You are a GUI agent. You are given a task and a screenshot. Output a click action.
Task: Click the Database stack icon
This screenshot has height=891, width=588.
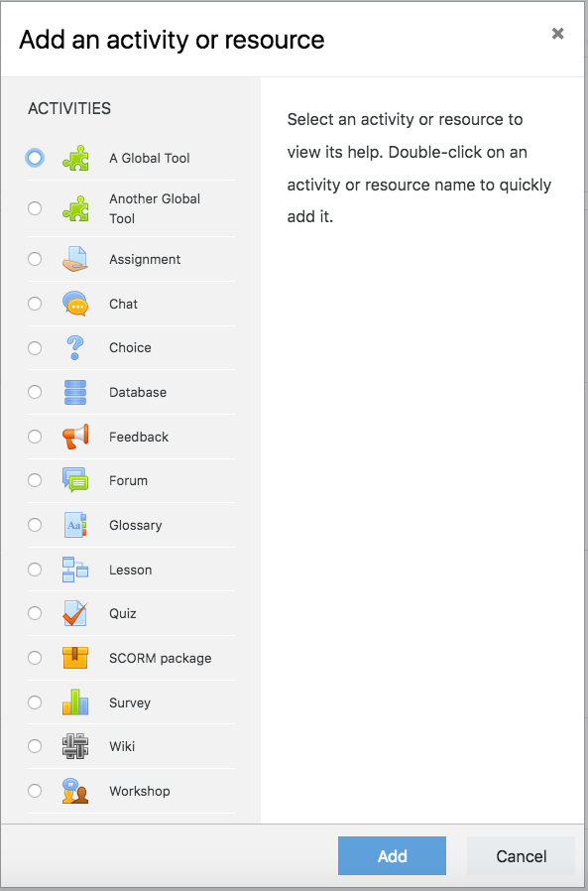point(75,392)
